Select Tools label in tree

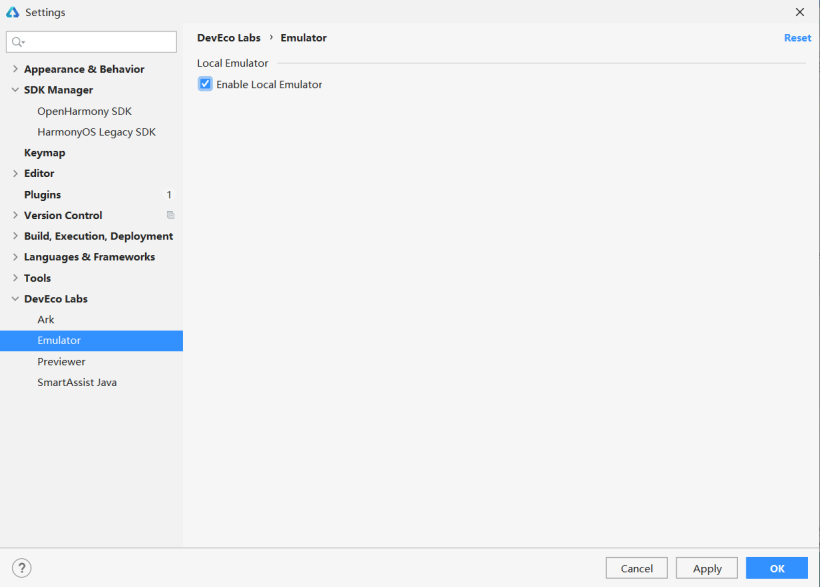[37, 278]
